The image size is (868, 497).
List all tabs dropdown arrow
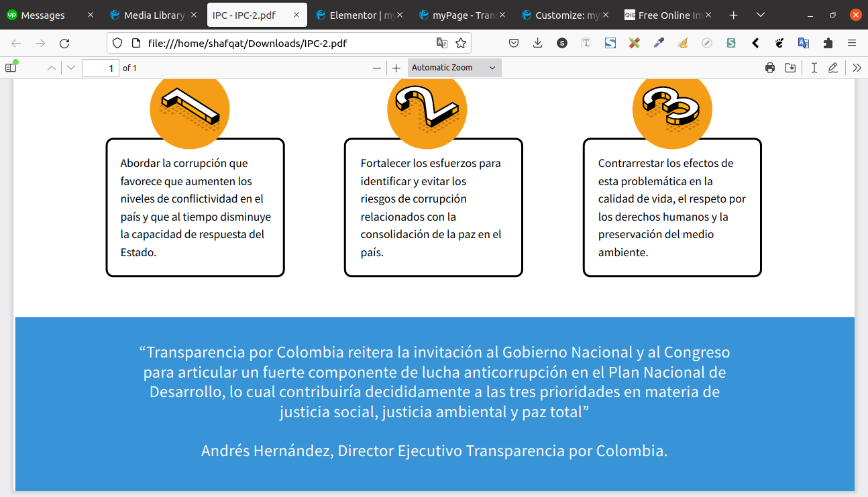pos(760,15)
